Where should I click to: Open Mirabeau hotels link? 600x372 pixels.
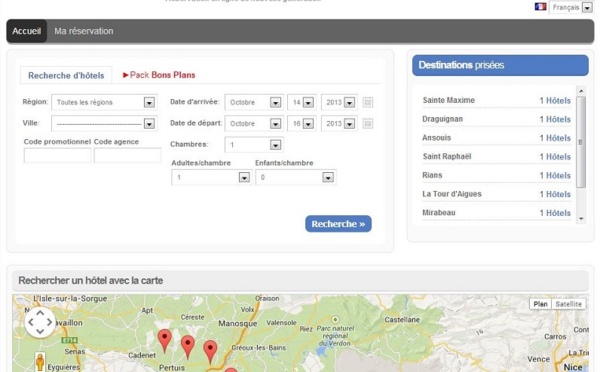[555, 213]
